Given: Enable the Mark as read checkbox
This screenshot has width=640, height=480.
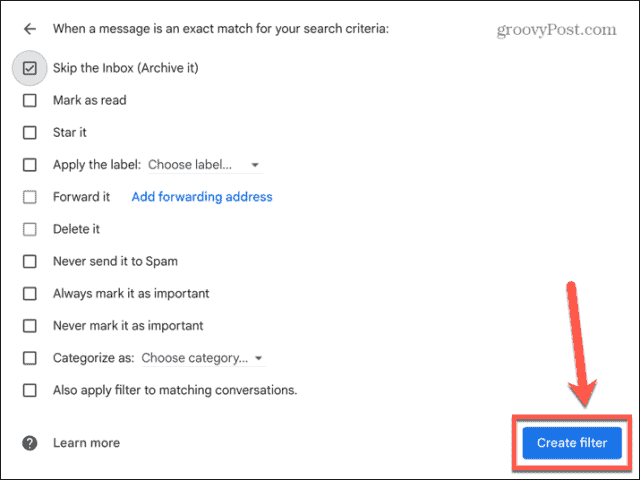Looking at the screenshot, I should (30, 100).
